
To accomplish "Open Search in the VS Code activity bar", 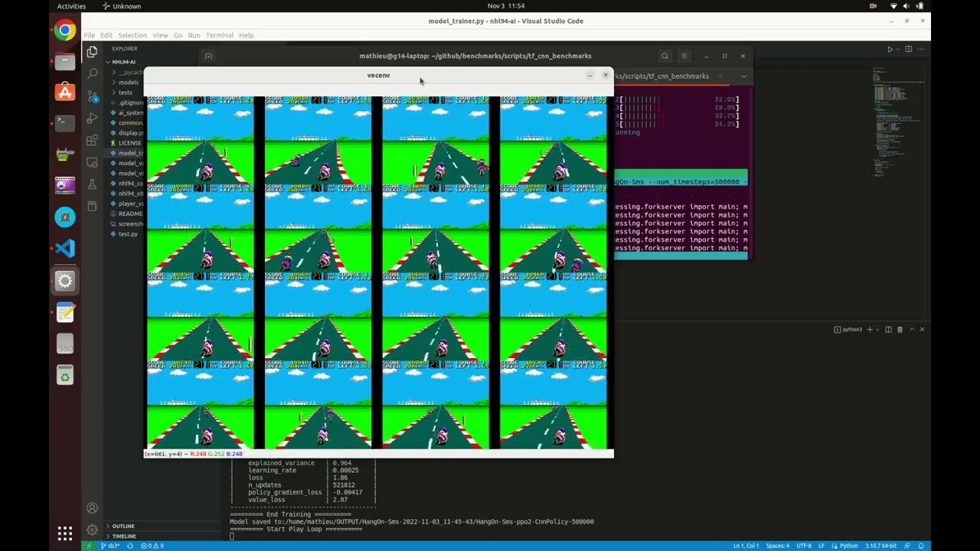I will click(x=92, y=73).
